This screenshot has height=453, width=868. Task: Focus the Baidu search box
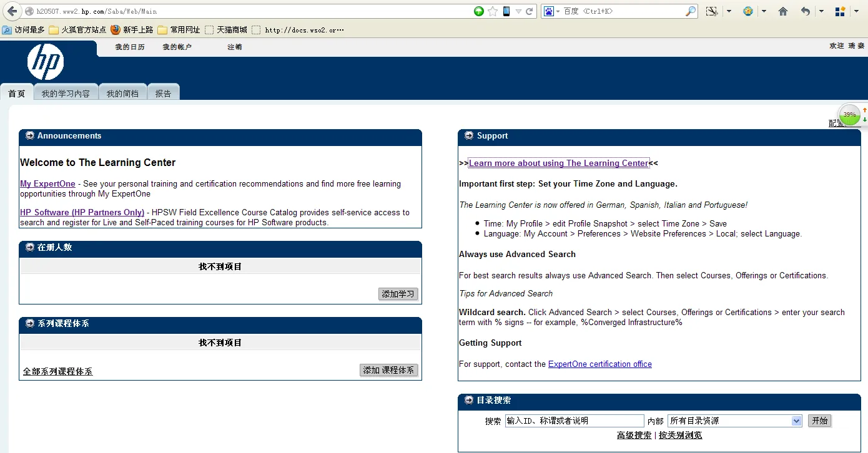point(623,11)
